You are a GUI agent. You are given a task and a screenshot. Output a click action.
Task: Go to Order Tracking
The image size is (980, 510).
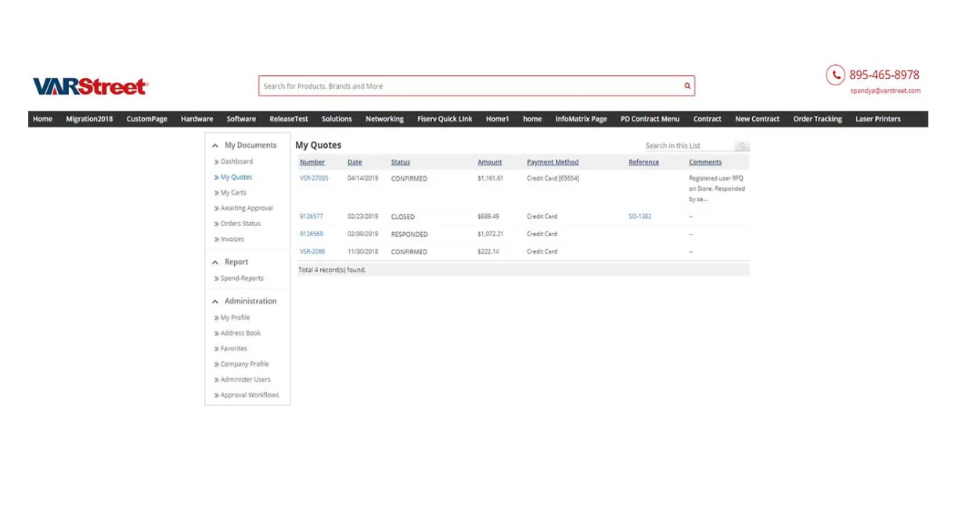click(x=817, y=119)
